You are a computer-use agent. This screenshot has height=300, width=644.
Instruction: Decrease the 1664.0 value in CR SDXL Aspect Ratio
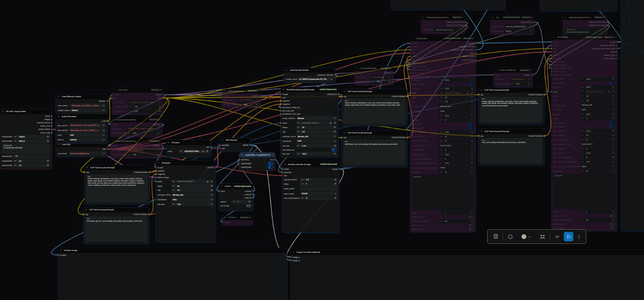(15, 141)
